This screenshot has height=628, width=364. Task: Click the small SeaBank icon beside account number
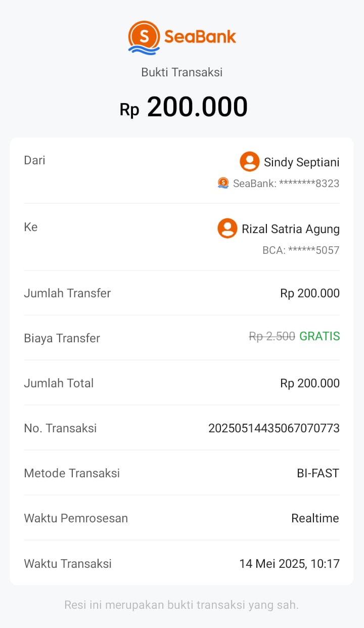(223, 183)
